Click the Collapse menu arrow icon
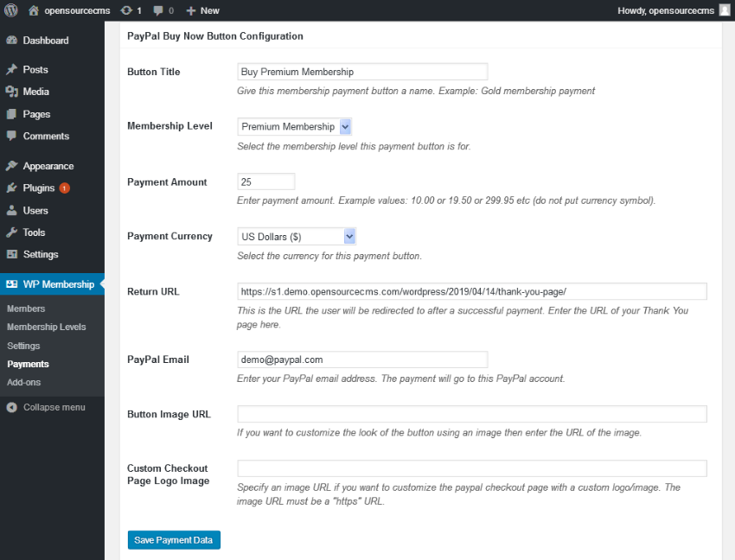The height and width of the screenshot is (560, 735). point(12,408)
